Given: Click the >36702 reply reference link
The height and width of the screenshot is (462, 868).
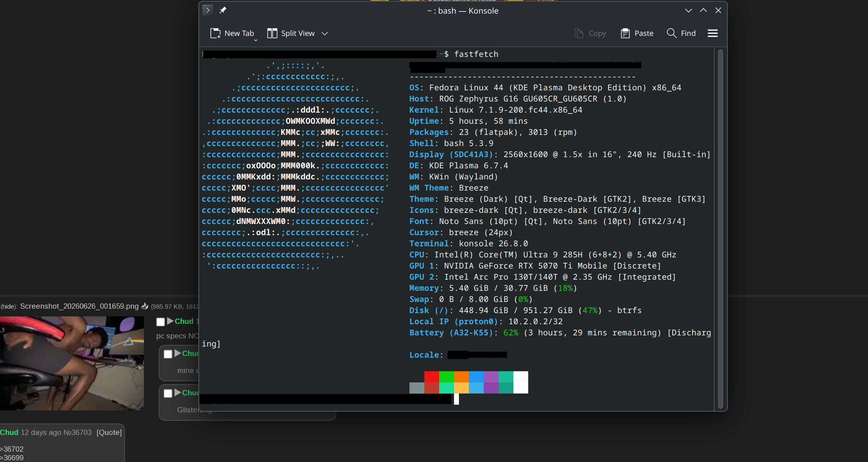Looking at the screenshot, I should click(12, 449).
